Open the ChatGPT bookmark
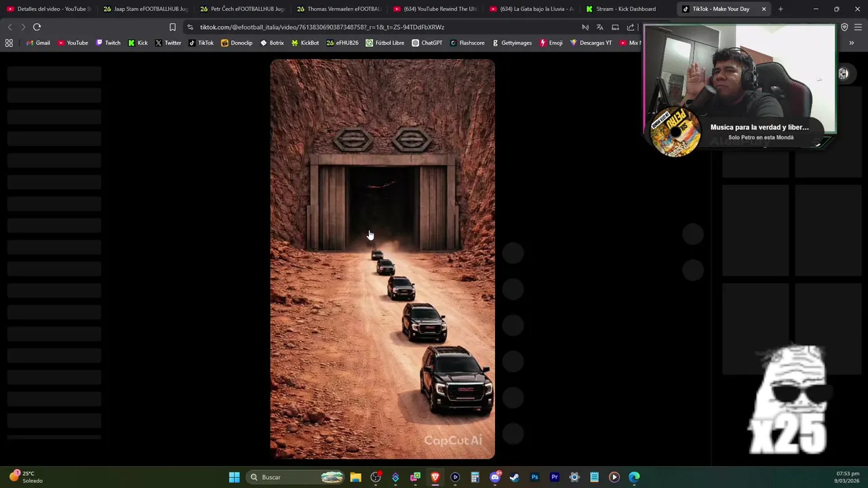The width and height of the screenshot is (868, 488). (427, 43)
